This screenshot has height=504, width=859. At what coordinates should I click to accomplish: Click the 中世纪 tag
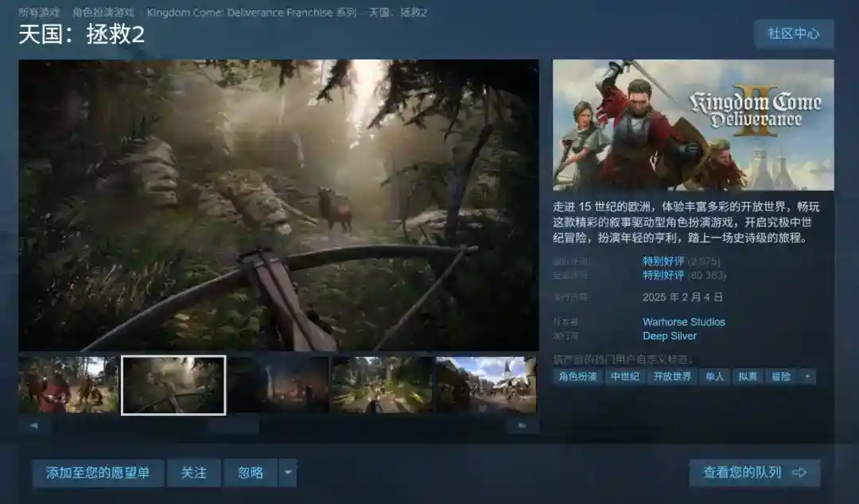[x=625, y=376]
